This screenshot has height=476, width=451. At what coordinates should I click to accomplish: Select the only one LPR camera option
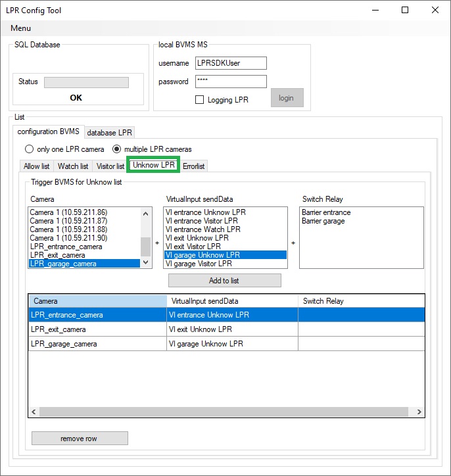[30, 149]
